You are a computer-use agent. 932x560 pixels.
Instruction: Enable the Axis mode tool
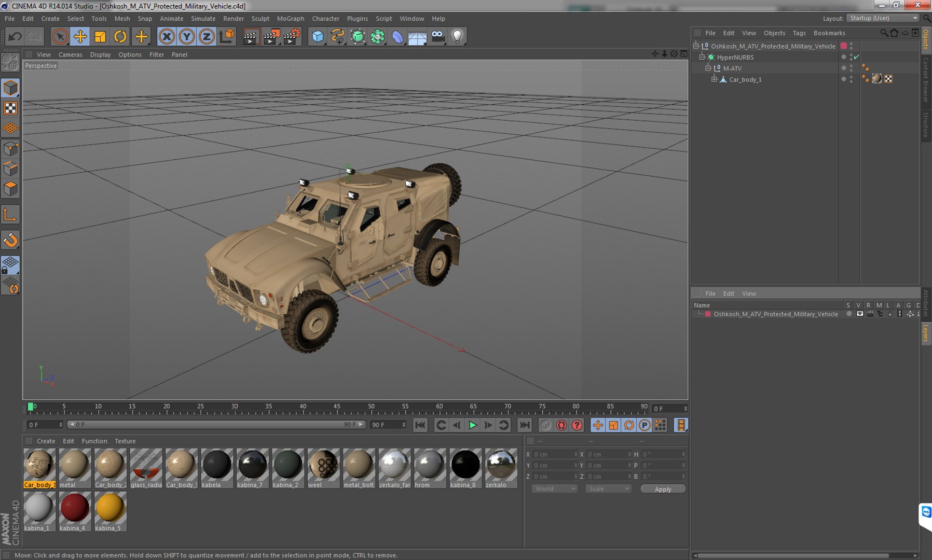(10, 215)
